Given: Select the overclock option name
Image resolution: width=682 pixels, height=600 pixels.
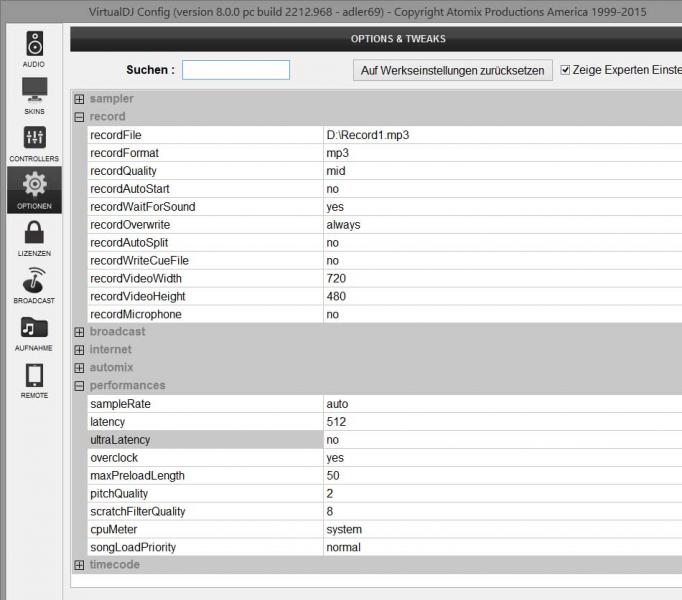Looking at the screenshot, I should (114, 458).
